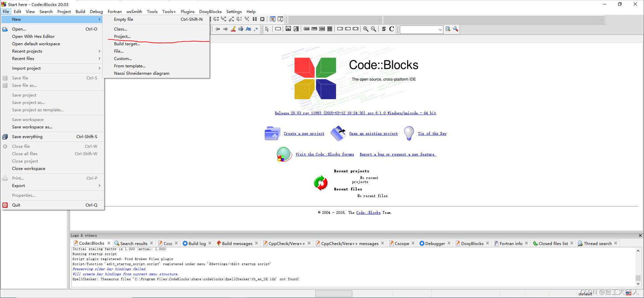Viewport: 644px width, 298px height.
Task: Switch to the Build log tab
Action: 197,243
